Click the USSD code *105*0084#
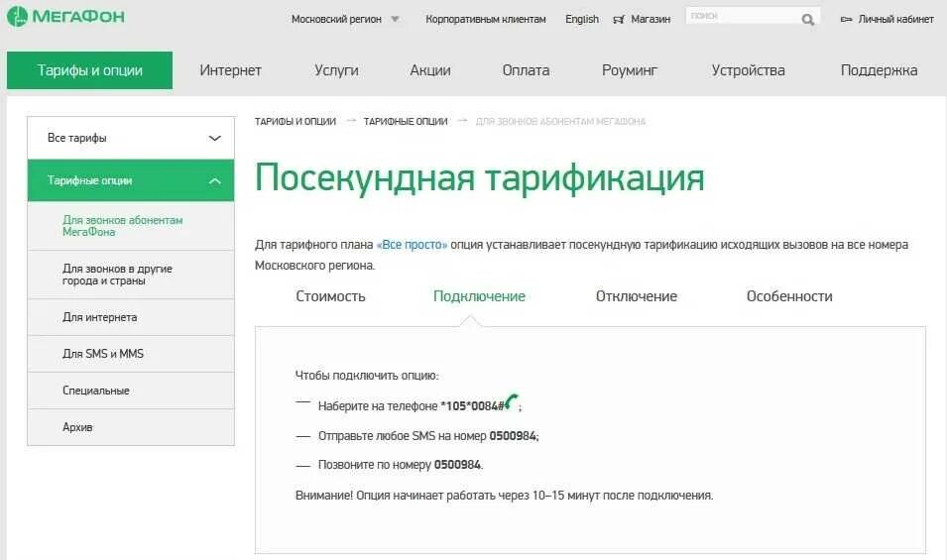The image size is (947, 560). (472, 406)
